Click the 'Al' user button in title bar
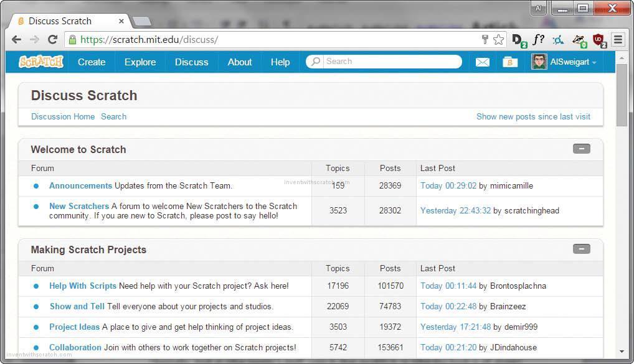Screen dimensions: 634x364 point(538,9)
